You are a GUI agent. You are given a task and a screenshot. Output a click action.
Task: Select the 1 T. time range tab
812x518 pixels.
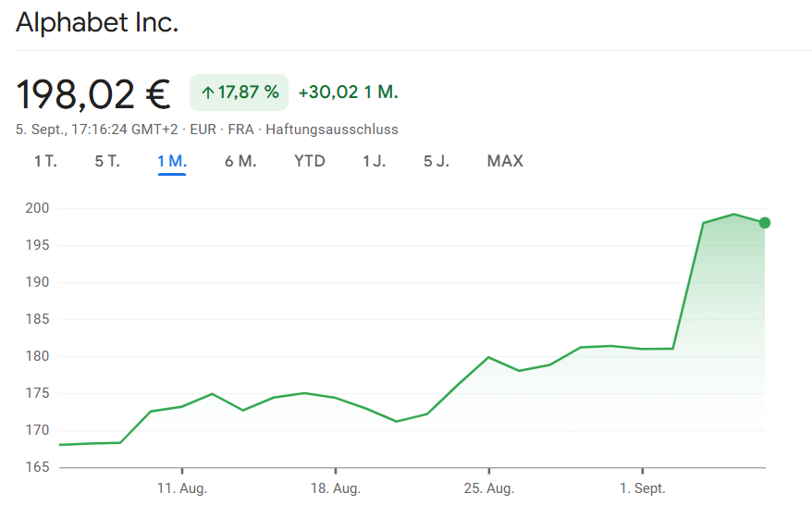pyautogui.click(x=45, y=161)
